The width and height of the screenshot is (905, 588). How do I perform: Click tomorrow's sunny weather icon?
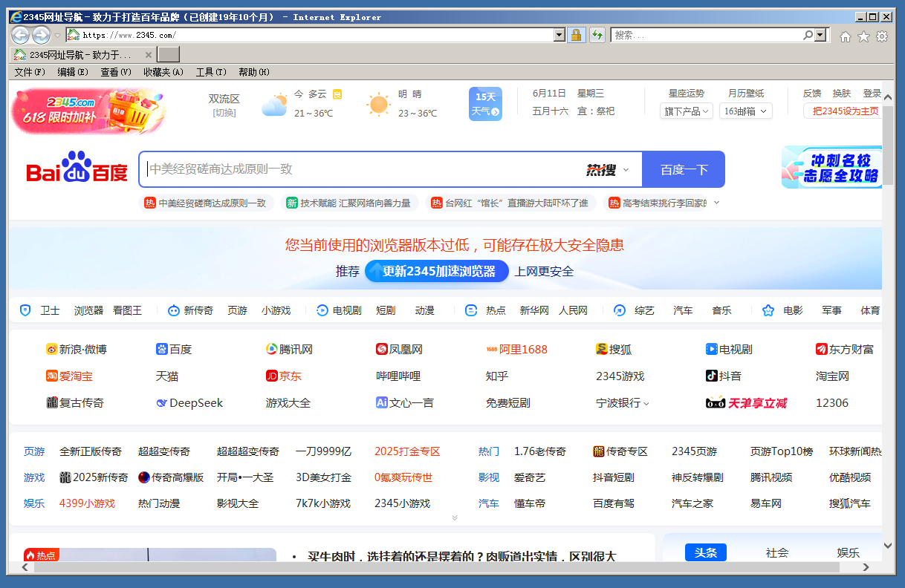pyautogui.click(x=378, y=104)
